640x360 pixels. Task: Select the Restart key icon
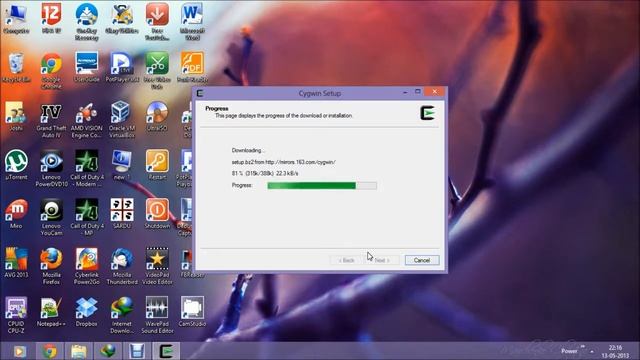click(157, 165)
